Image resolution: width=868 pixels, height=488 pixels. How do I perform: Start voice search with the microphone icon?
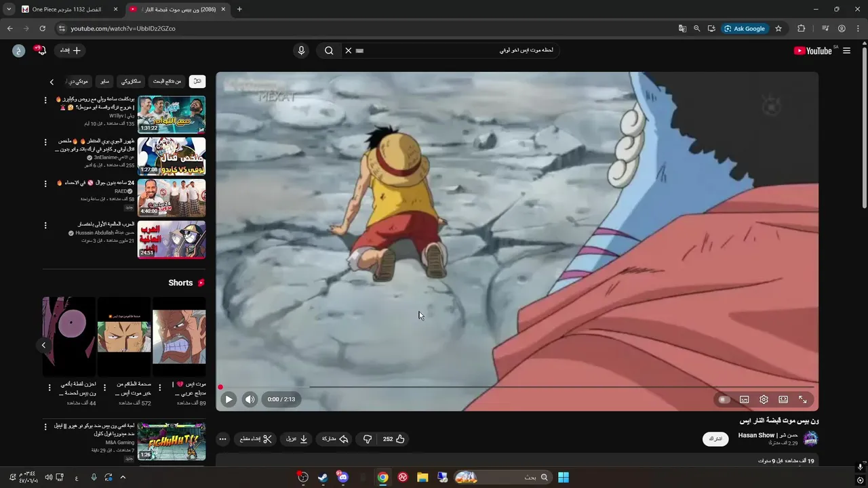pyautogui.click(x=302, y=50)
